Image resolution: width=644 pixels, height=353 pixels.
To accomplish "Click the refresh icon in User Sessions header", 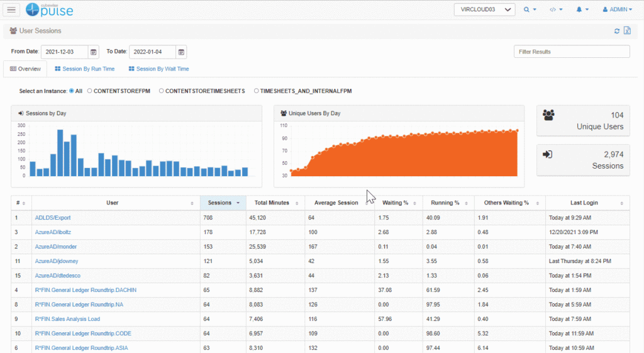I will click(617, 31).
